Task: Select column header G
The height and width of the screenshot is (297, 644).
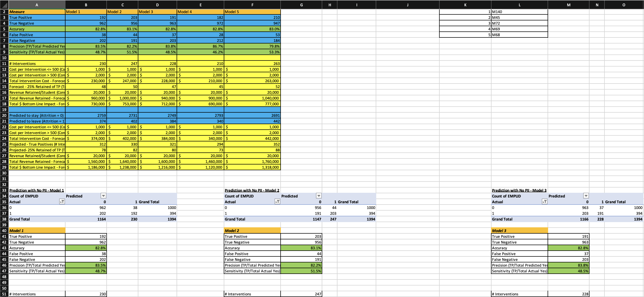Action: tap(301, 5)
